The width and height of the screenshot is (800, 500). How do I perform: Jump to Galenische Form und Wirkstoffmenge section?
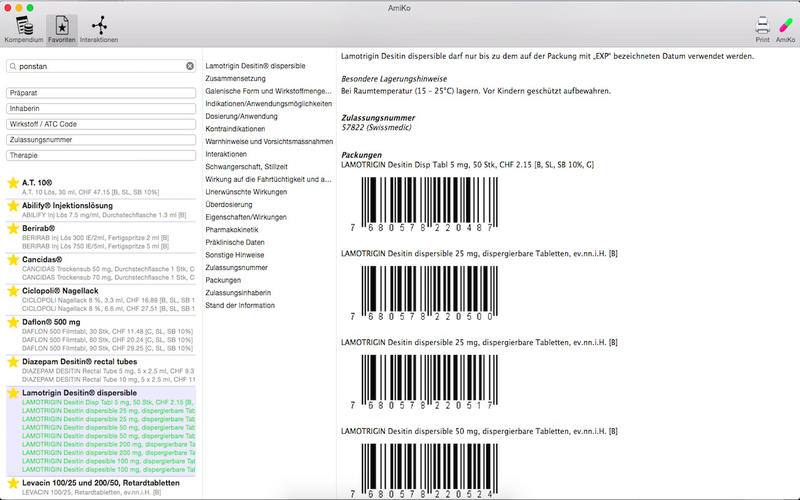pos(268,91)
